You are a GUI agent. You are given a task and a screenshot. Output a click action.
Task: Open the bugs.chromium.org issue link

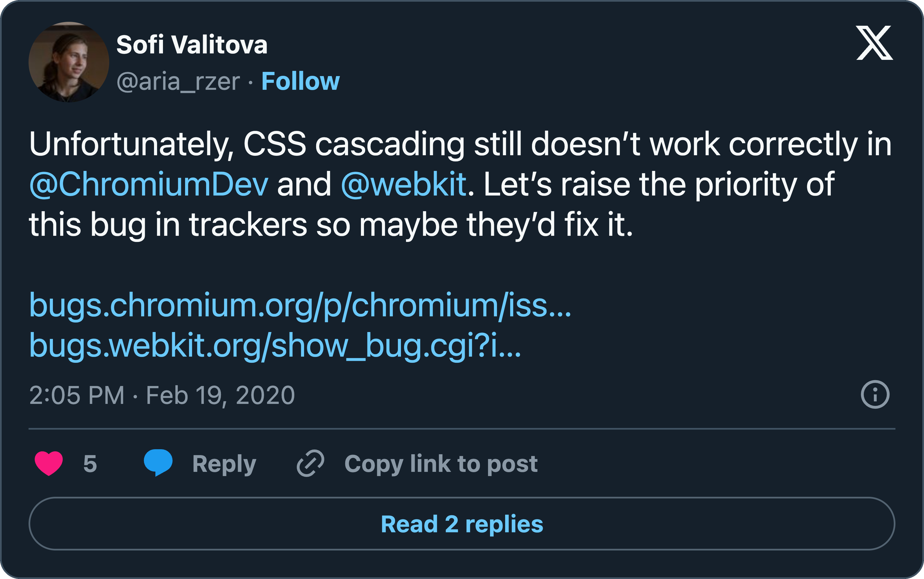(300, 305)
